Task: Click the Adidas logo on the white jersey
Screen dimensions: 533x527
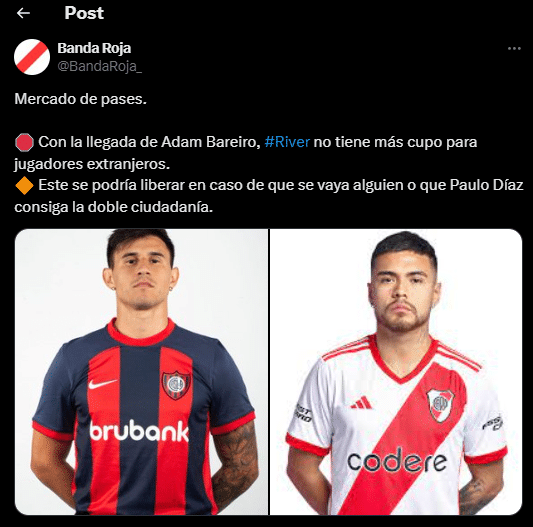Action: (361, 403)
